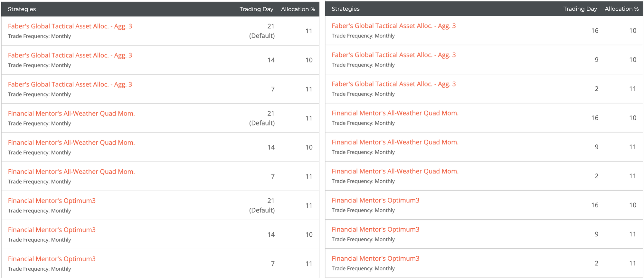Open Optimum3 link with trading day 16
Viewport: 644px width, 278px height.
pyautogui.click(x=375, y=200)
